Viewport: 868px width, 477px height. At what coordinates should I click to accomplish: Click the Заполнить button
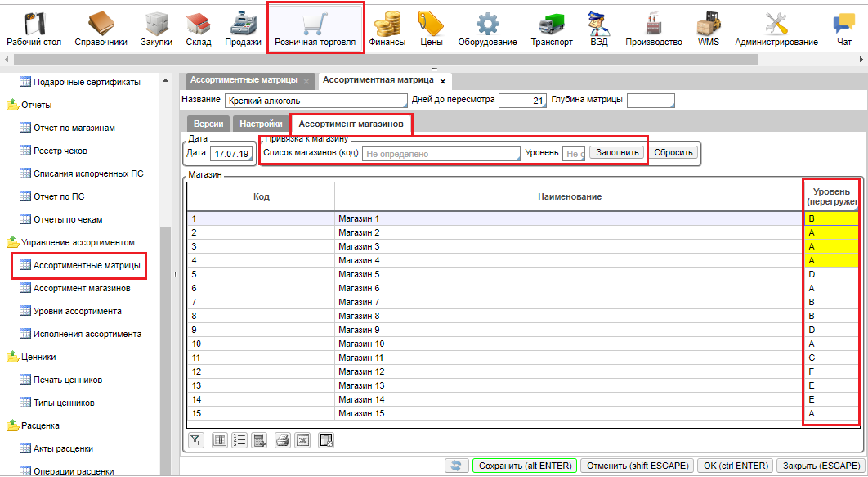617,152
